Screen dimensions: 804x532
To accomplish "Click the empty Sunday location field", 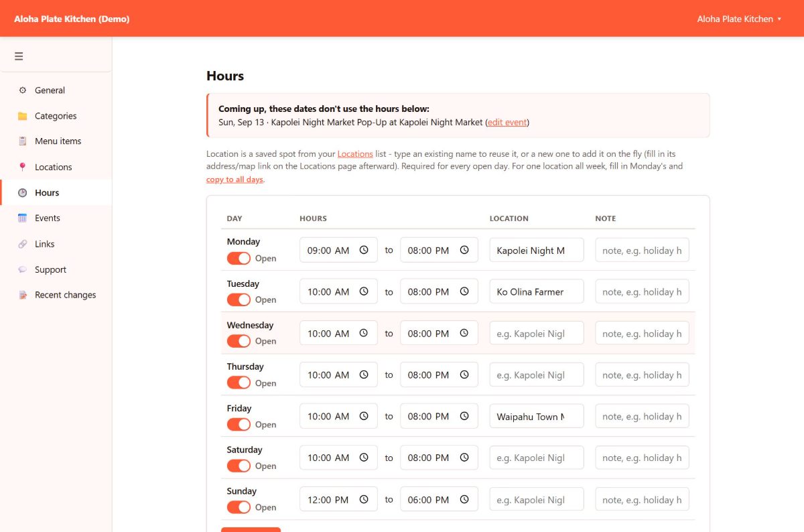I will coord(537,499).
